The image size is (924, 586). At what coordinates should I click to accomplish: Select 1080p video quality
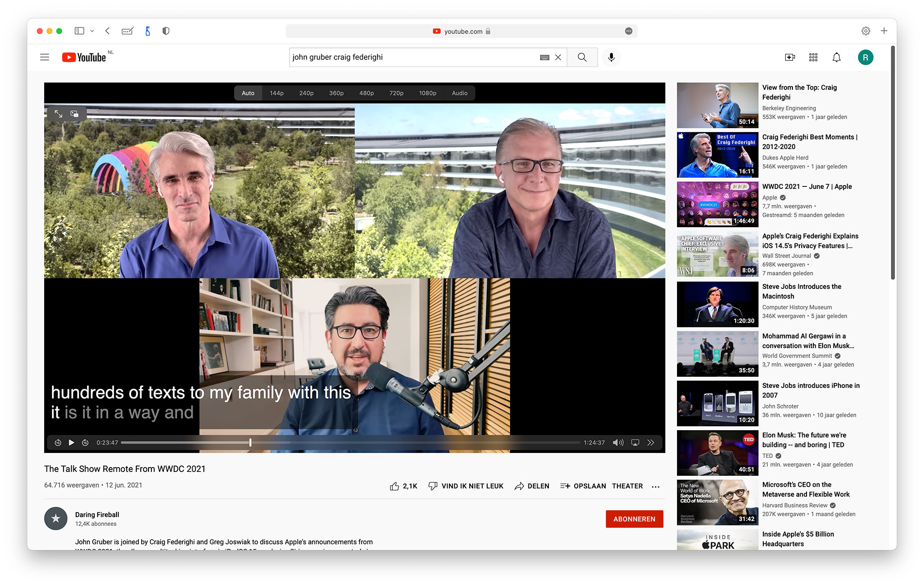[x=428, y=93]
